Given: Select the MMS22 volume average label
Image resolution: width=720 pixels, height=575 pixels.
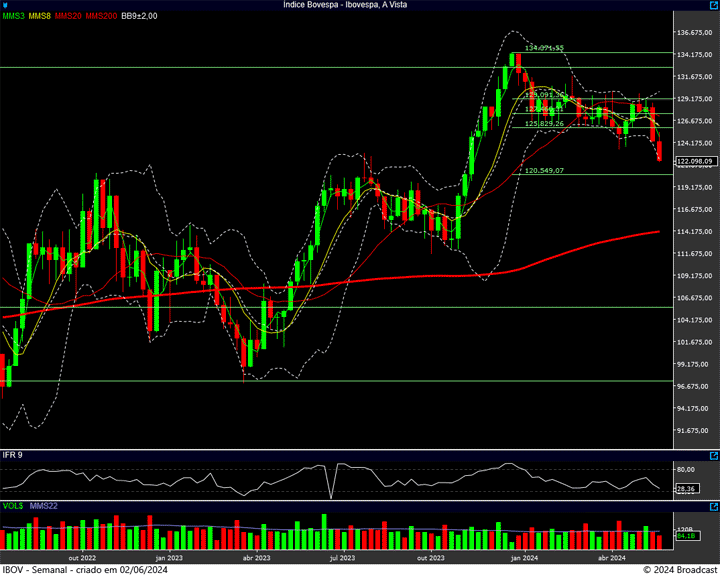Looking at the screenshot, I should pos(44,506).
